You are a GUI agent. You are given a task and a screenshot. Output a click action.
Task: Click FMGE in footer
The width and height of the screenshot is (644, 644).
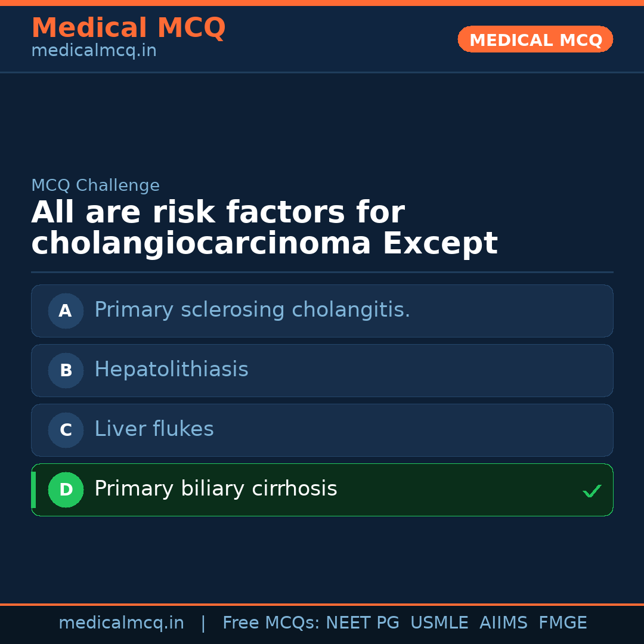[x=562, y=623]
